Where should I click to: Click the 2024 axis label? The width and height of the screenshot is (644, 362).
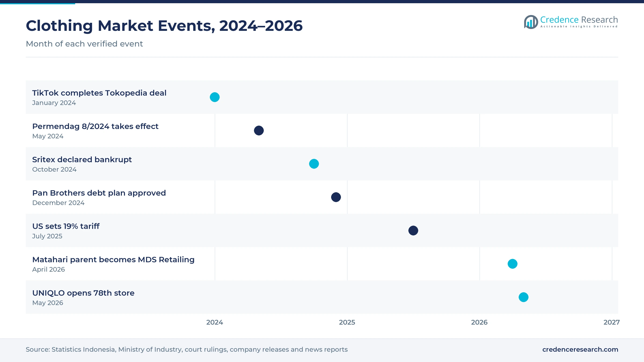(215, 322)
